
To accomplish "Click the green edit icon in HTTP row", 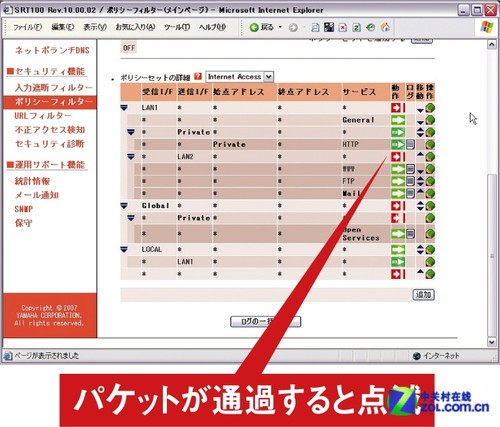I will pyautogui.click(x=430, y=144).
